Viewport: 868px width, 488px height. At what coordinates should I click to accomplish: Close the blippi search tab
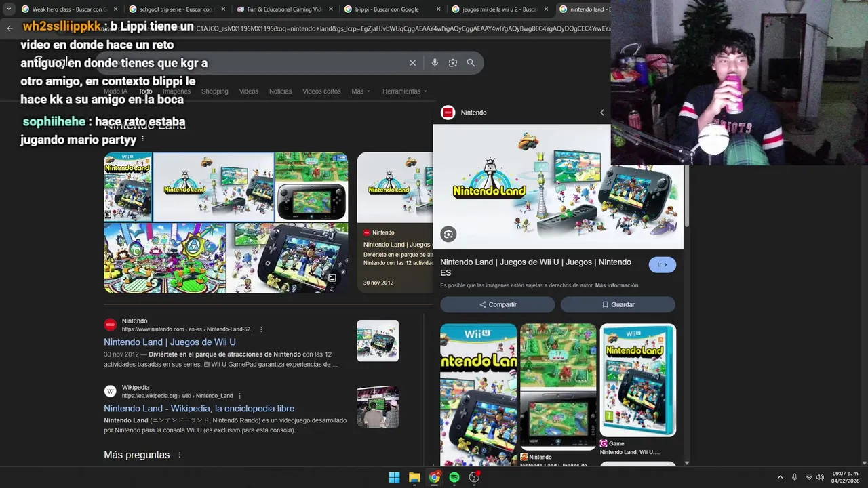click(438, 9)
